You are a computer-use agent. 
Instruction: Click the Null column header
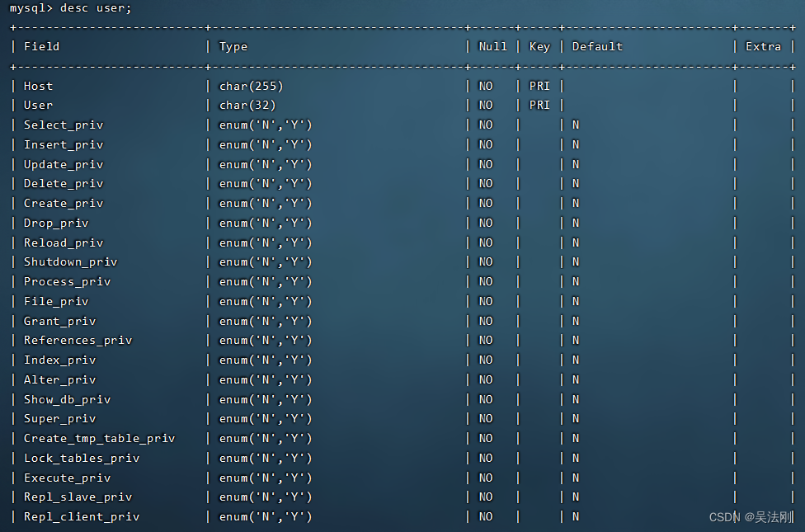pyautogui.click(x=492, y=47)
